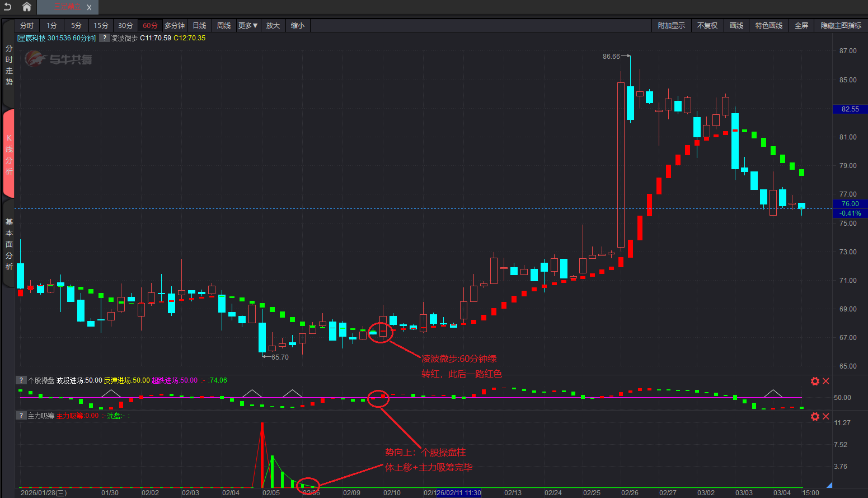Open the 特色画线 drawing options
This screenshot has height=498, width=868.
point(768,26)
